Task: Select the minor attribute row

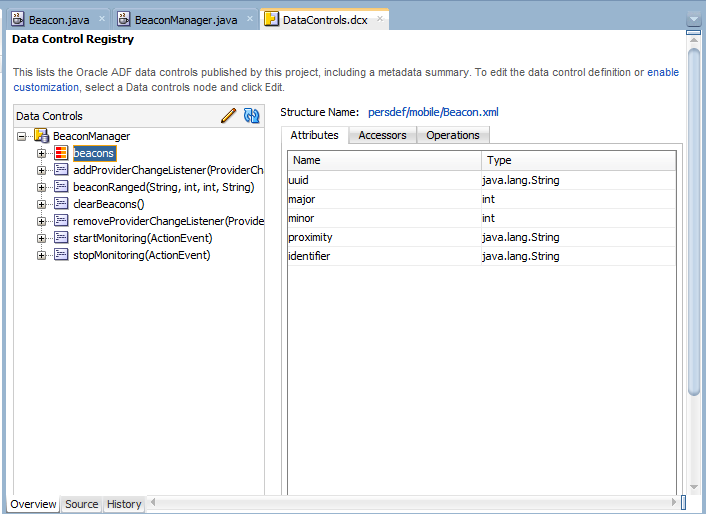Action: point(481,218)
